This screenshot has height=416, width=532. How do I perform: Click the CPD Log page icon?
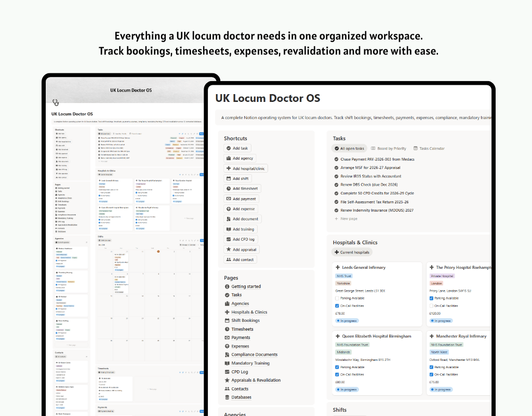(x=227, y=372)
